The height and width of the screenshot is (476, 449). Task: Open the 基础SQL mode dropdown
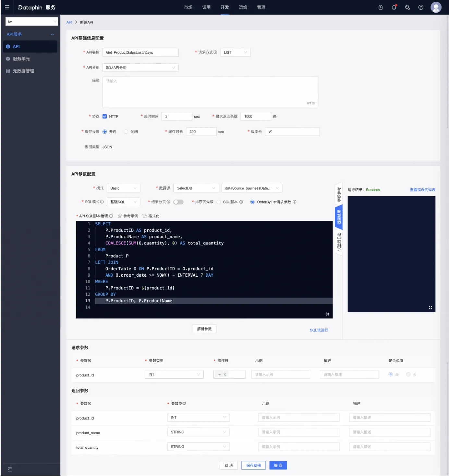[123, 202]
